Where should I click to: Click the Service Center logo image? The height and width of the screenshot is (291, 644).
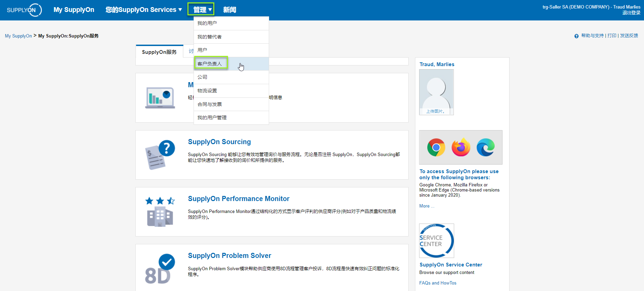point(436,241)
